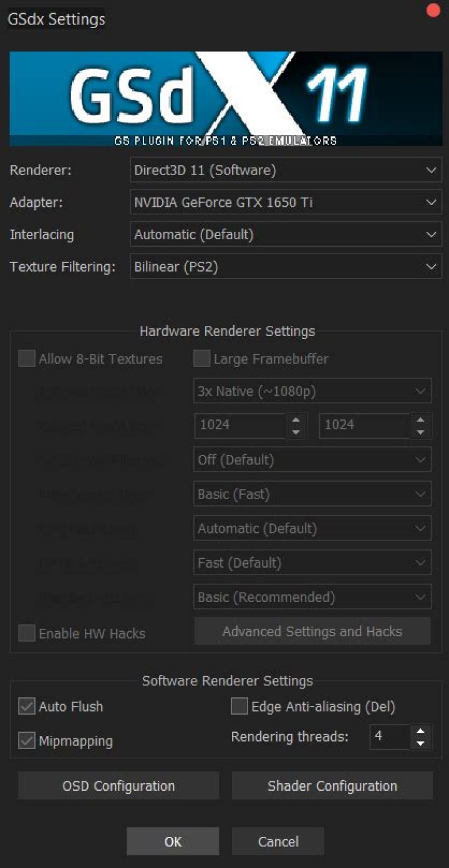Click the right 1024 custom resolution field
449x868 pixels.
pos(365,425)
